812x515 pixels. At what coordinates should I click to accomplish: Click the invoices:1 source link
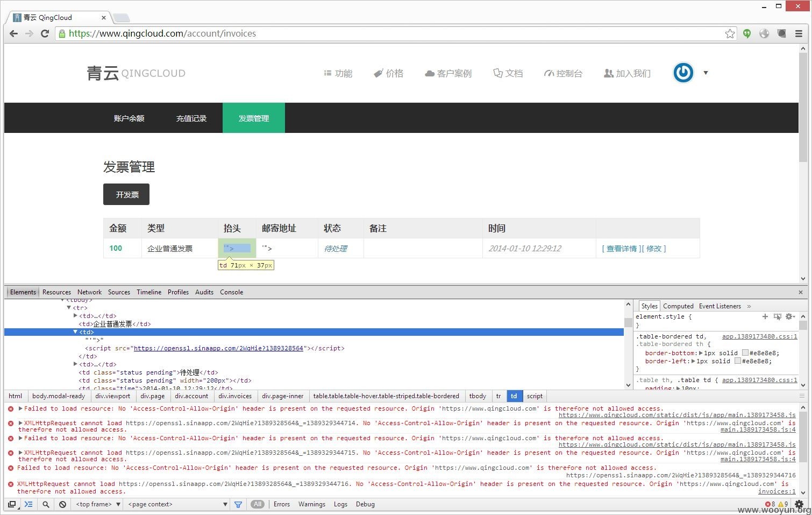coord(777,491)
